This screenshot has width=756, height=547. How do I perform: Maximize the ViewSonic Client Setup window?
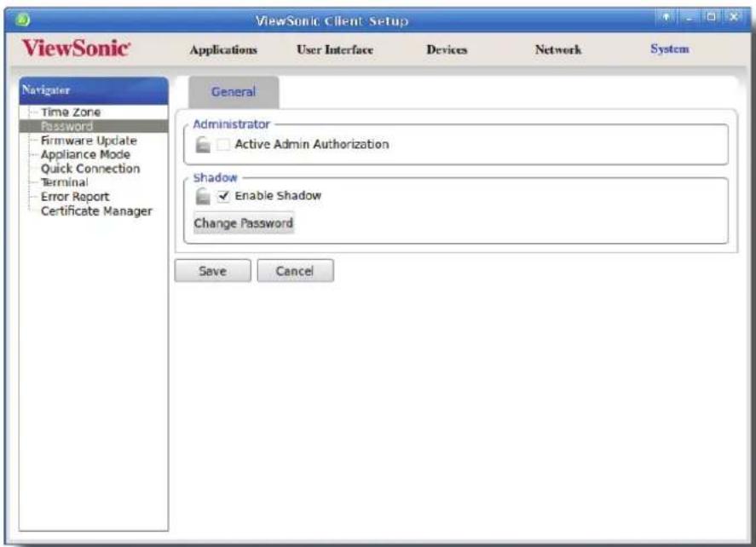(711, 17)
